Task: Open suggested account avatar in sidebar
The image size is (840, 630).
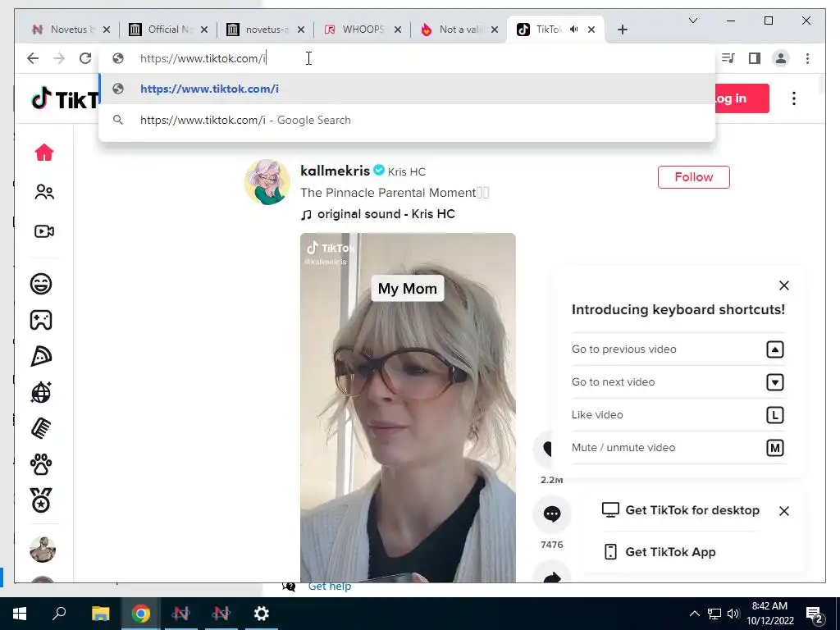Action: pos(43,550)
